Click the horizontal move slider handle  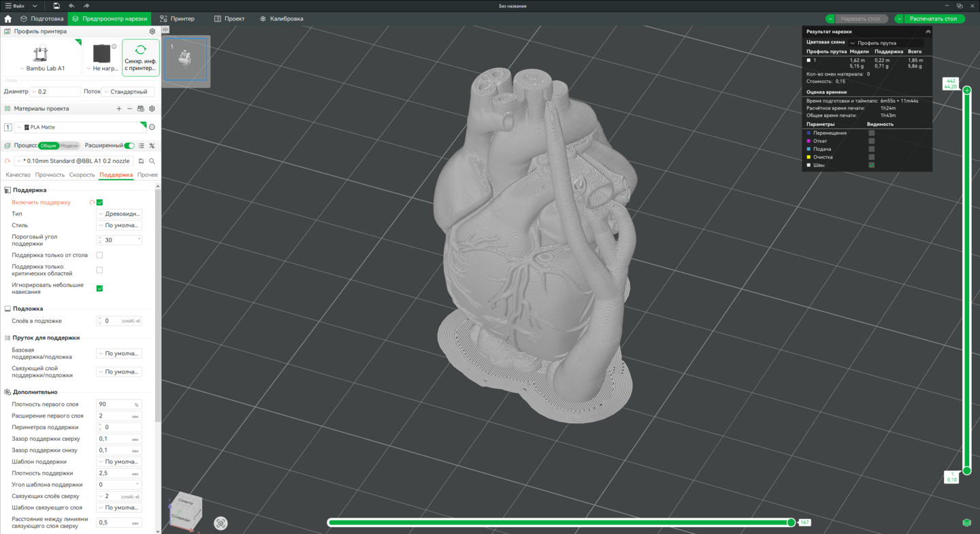pos(791,522)
